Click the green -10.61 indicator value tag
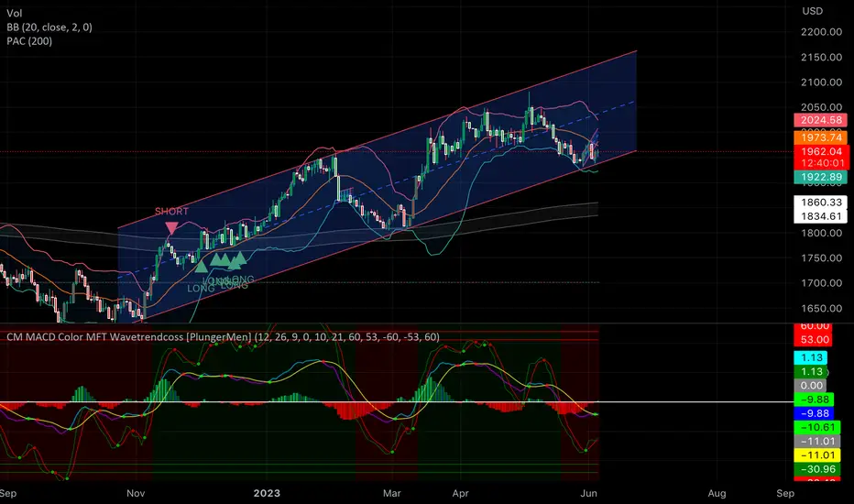The image size is (854, 504). point(817,427)
